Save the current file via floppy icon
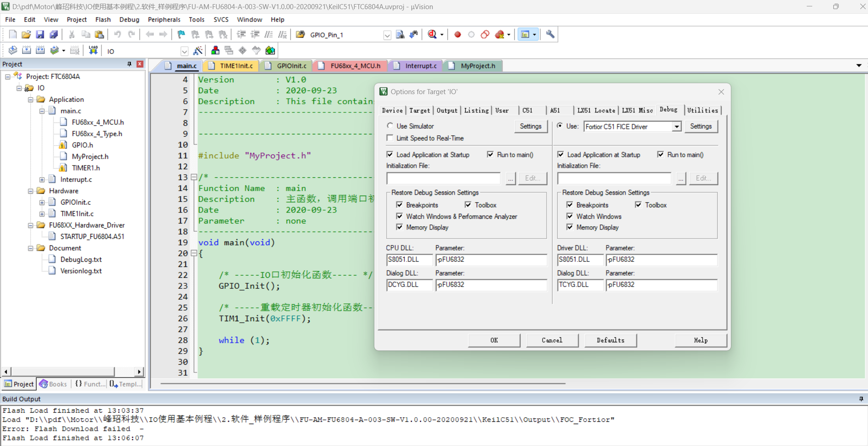 [x=40, y=34]
